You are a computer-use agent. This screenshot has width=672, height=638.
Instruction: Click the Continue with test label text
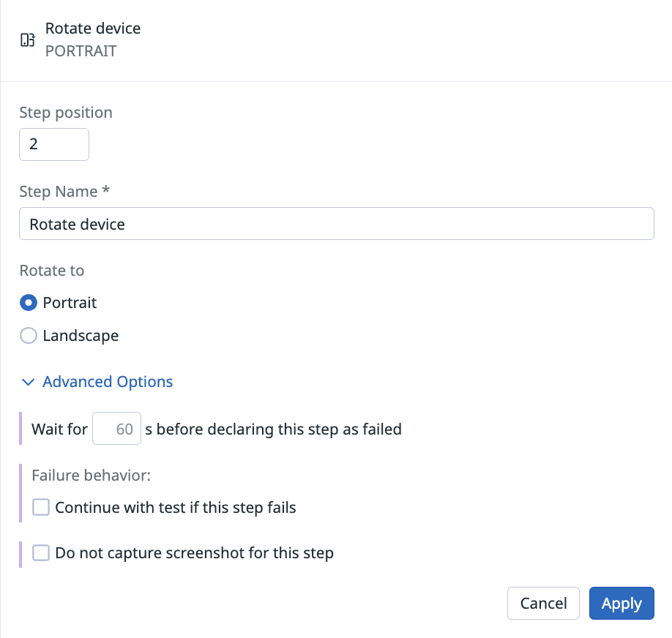pyautogui.click(x=176, y=508)
